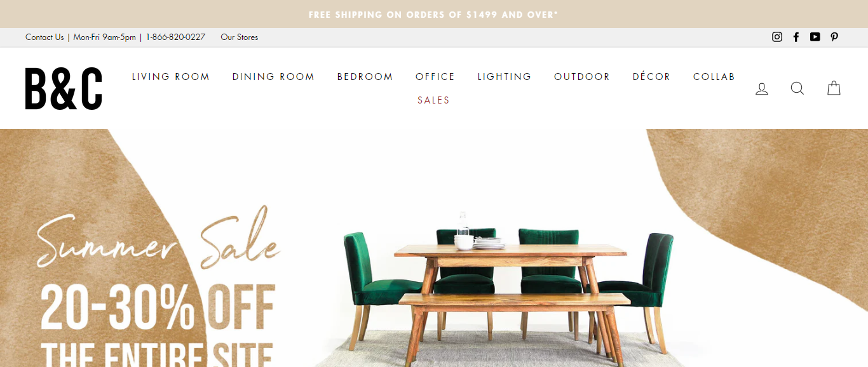Select the Bedroom menu item
Screen dimensions: 868x367
tap(365, 77)
